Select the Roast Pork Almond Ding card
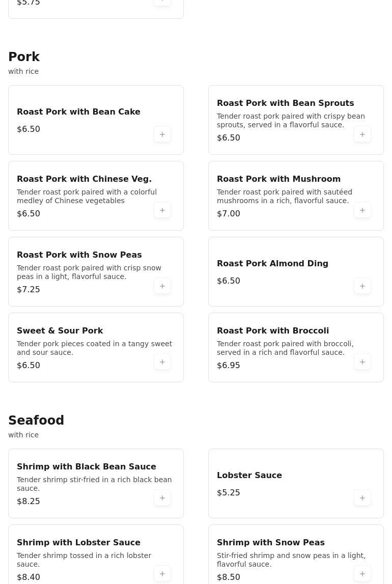The width and height of the screenshot is (392, 584). click(272, 263)
